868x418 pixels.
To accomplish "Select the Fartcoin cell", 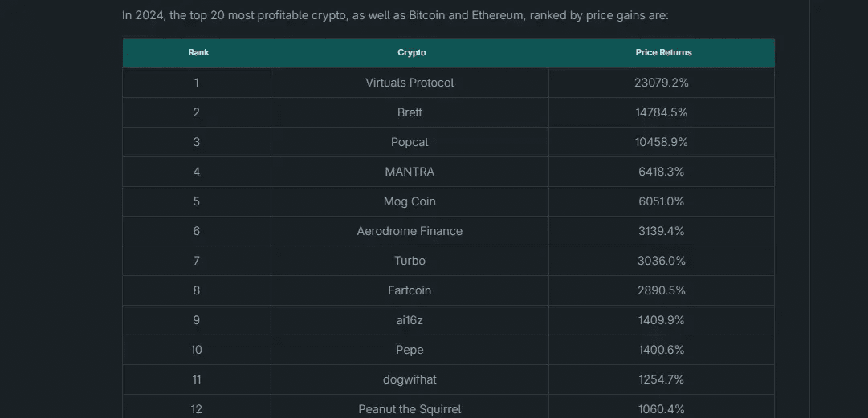I will pyautogui.click(x=410, y=290).
